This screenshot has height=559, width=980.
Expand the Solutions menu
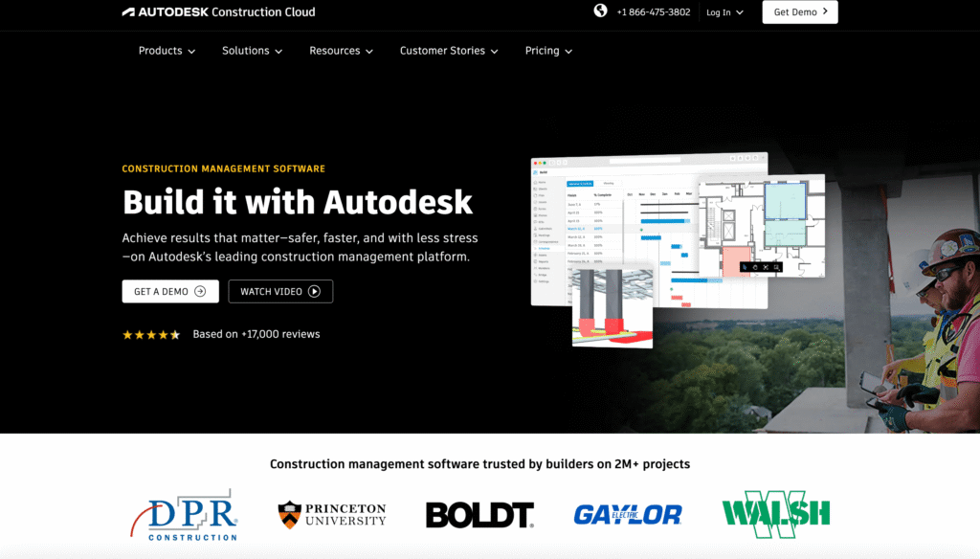click(252, 51)
